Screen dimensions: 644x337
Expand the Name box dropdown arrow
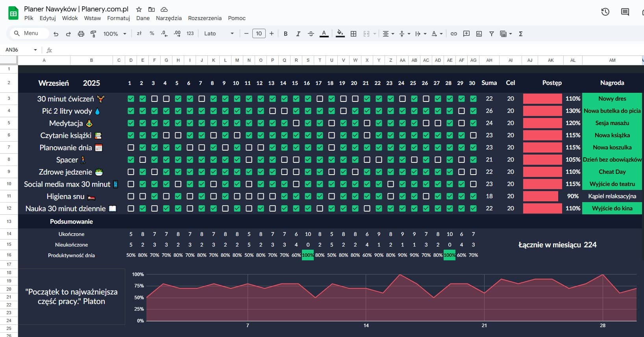click(35, 50)
